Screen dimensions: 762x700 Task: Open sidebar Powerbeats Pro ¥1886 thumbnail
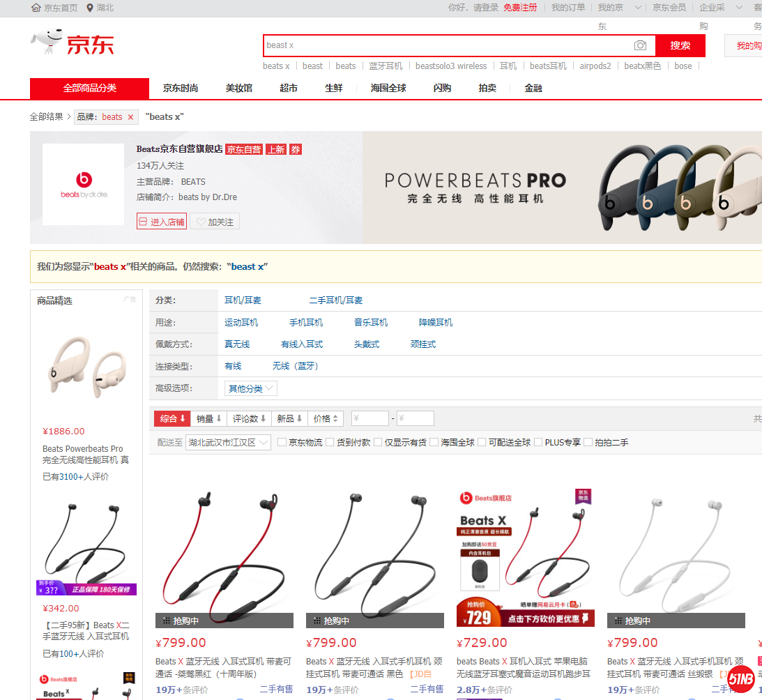(86, 367)
